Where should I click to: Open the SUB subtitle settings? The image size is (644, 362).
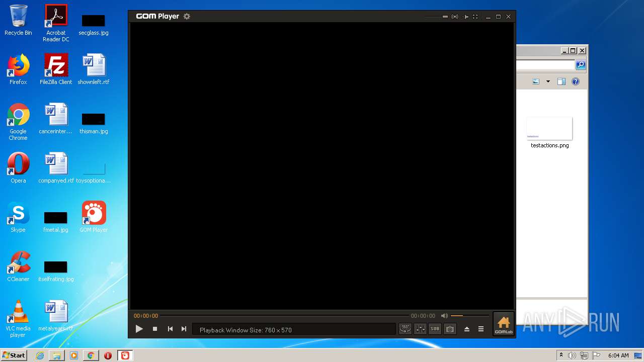(x=435, y=329)
